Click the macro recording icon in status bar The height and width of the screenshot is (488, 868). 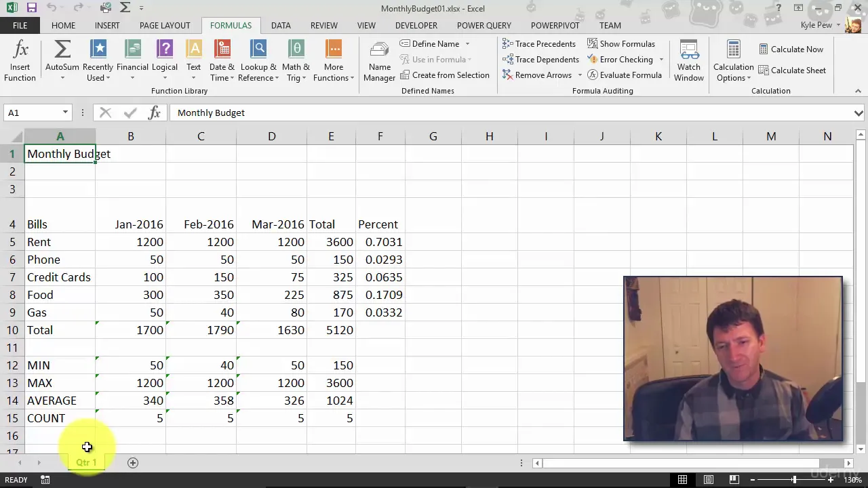click(x=45, y=480)
